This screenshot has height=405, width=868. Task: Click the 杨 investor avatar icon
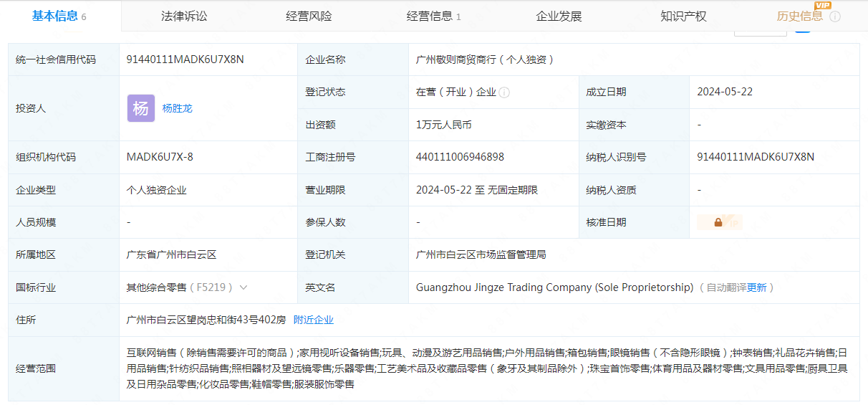click(141, 108)
